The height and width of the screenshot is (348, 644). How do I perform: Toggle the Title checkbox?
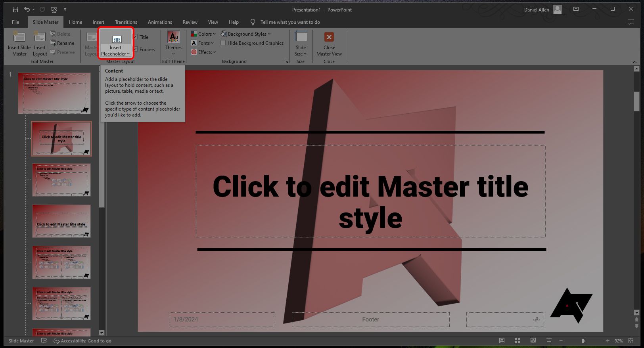point(136,37)
